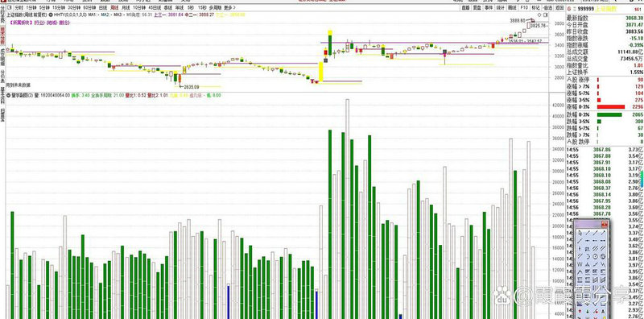The height and width of the screenshot is (319, 644).
Task: Click the 2635.09 low price label
Action: [x=191, y=87]
